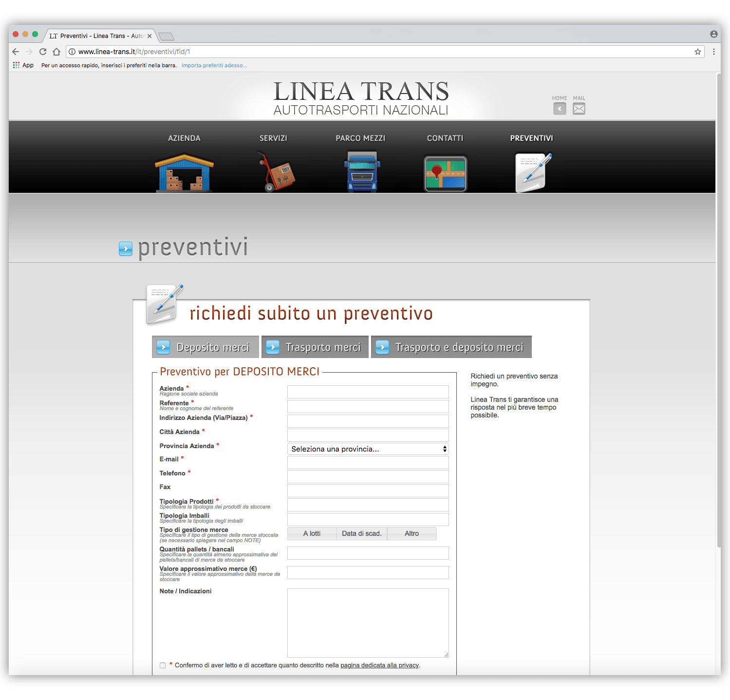Click the HOME label in header
This screenshot has width=730, height=700.
[x=560, y=98]
